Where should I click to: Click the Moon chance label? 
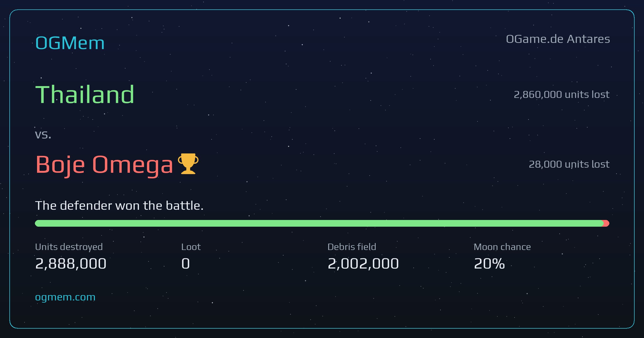(502, 247)
